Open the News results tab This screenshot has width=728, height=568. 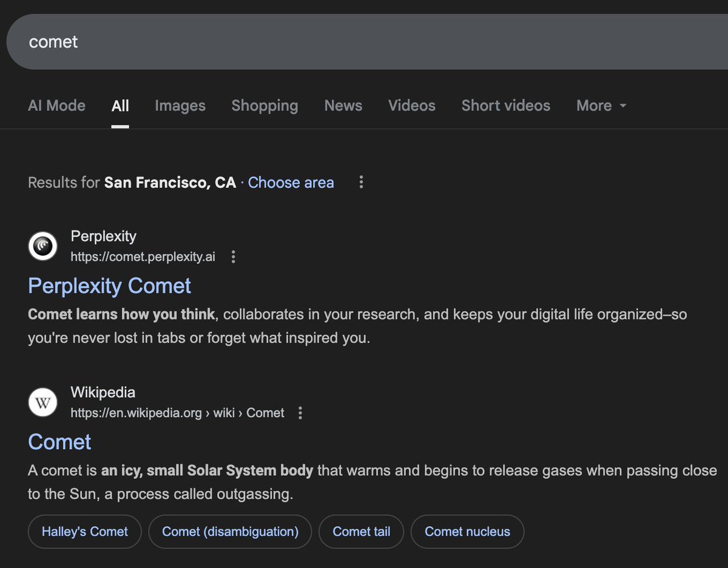tap(343, 105)
